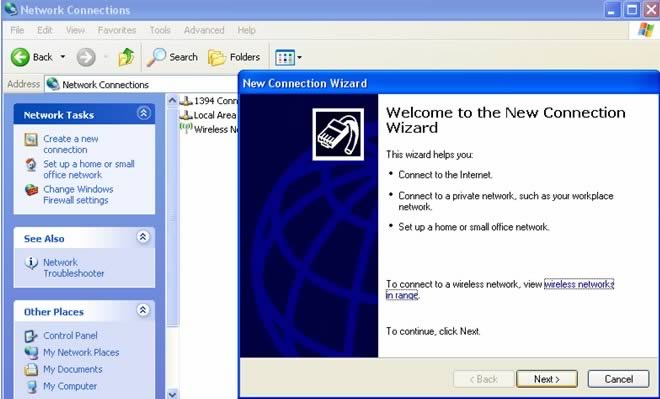Click Create a new connection link
Image resolution: width=660 pixels, height=399 pixels.
point(71,144)
